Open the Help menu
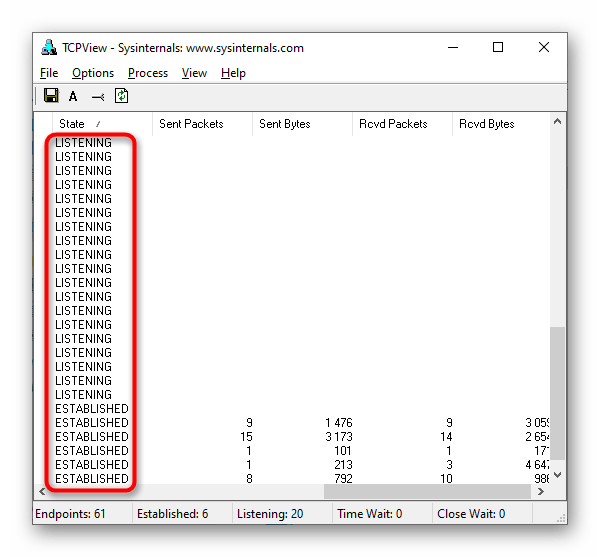Image resolution: width=600 pixels, height=557 pixels. coord(233,73)
